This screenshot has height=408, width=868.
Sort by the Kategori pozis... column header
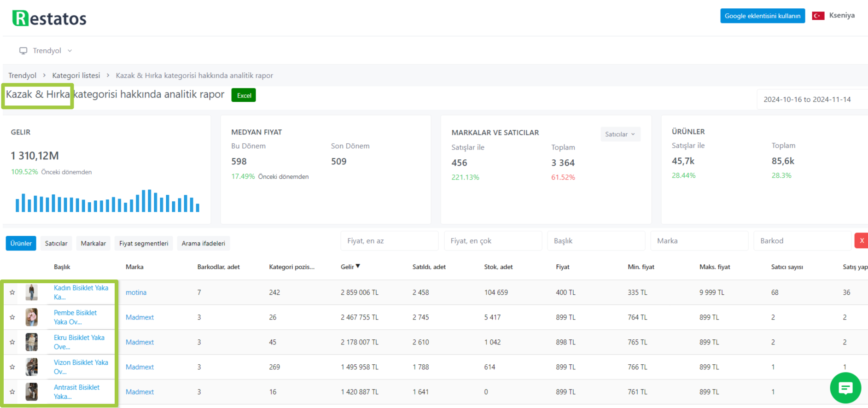(291, 267)
